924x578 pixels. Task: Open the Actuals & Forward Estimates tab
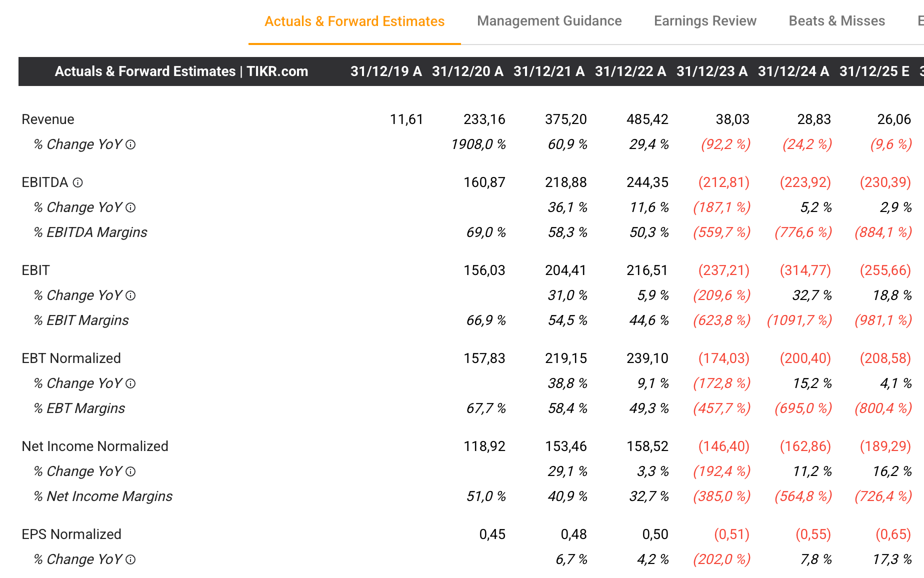(354, 21)
